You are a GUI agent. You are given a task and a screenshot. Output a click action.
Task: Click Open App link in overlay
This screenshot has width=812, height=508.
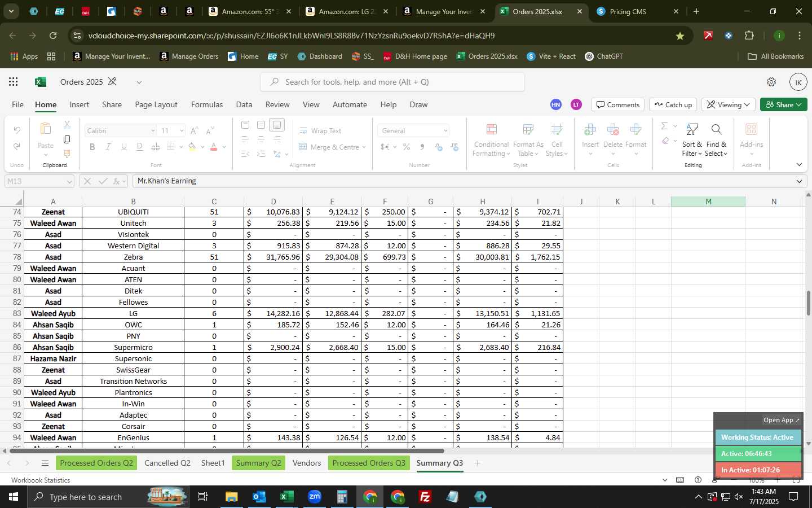(x=782, y=420)
